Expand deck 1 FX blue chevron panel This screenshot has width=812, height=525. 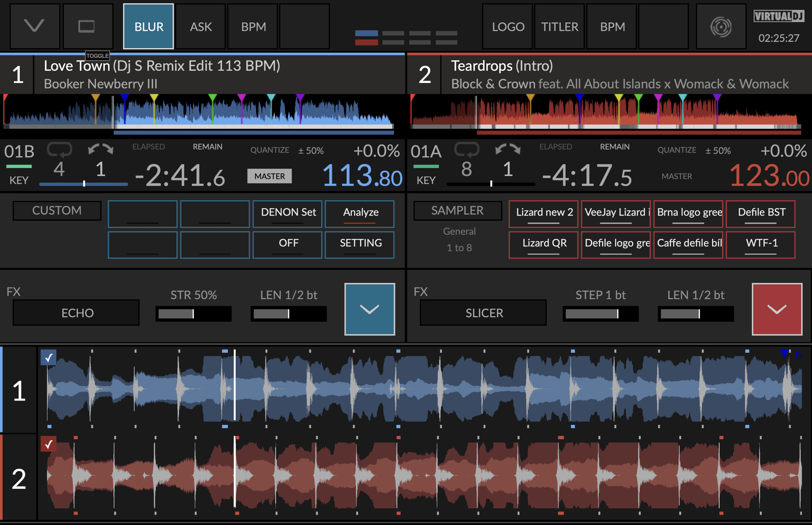click(x=369, y=309)
